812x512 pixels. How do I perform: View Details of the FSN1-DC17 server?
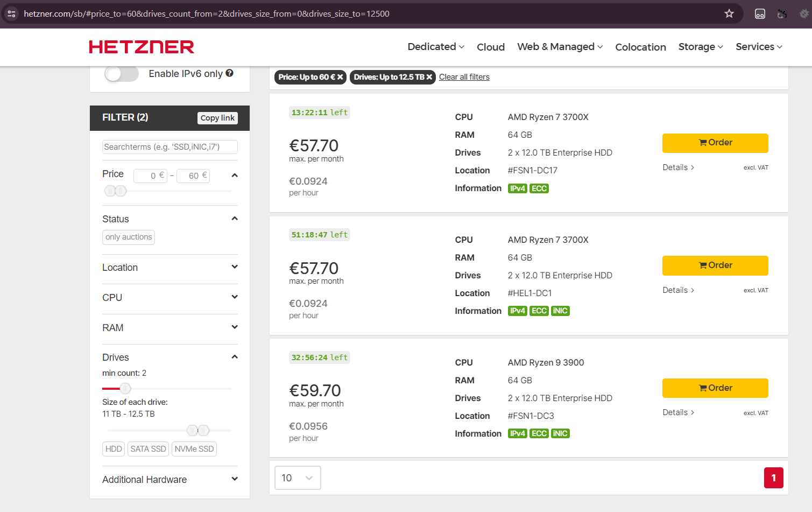(x=678, y=167)
